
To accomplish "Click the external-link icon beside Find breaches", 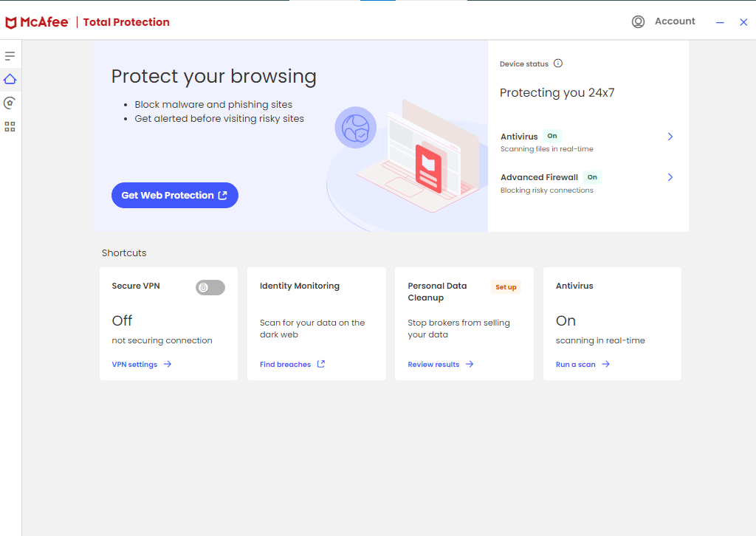I will 321,364.
